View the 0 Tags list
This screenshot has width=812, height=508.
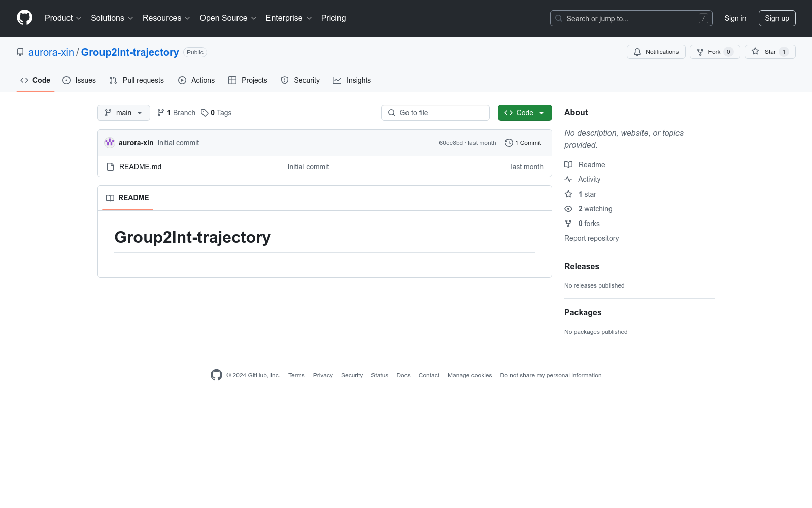(x=216, y=113)
